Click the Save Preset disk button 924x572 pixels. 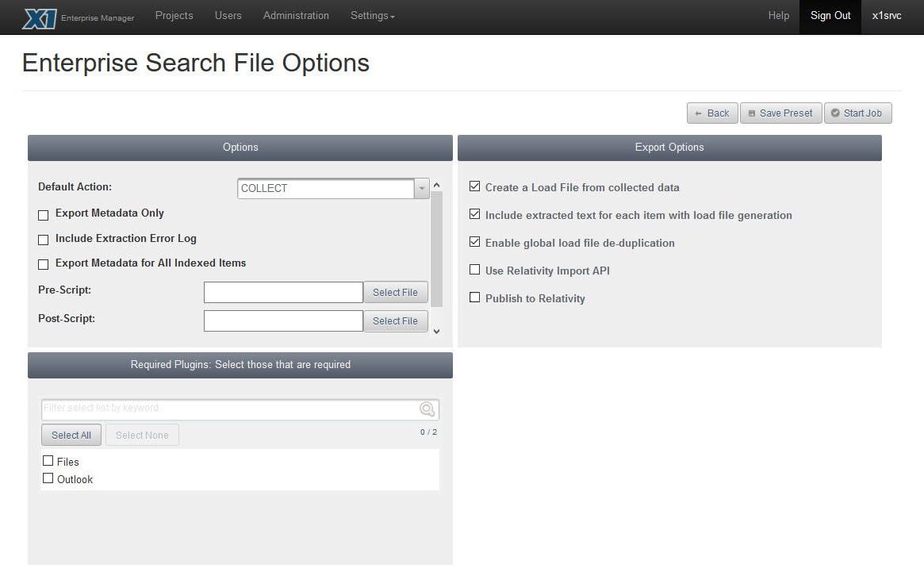780,113
